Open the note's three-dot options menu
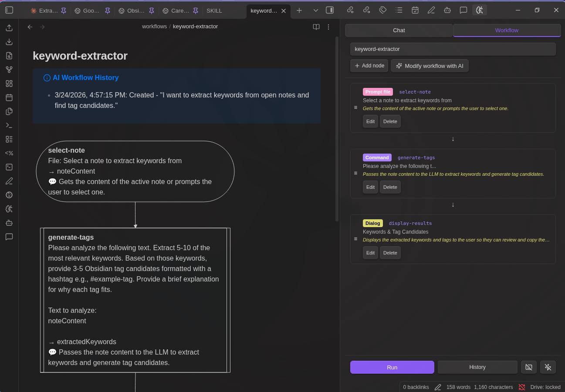Screen dimensions: 565x392 pos(328,27)
